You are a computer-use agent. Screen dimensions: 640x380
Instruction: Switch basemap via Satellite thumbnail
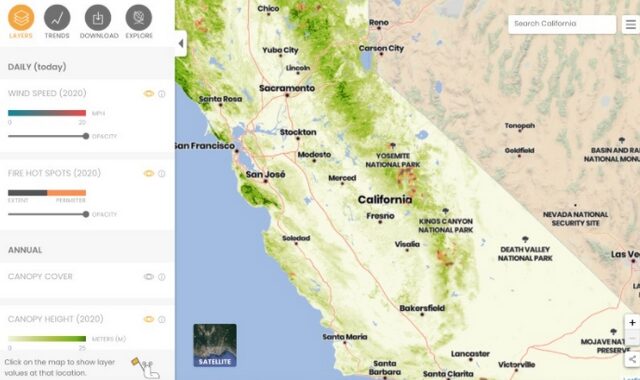[215, 345]
